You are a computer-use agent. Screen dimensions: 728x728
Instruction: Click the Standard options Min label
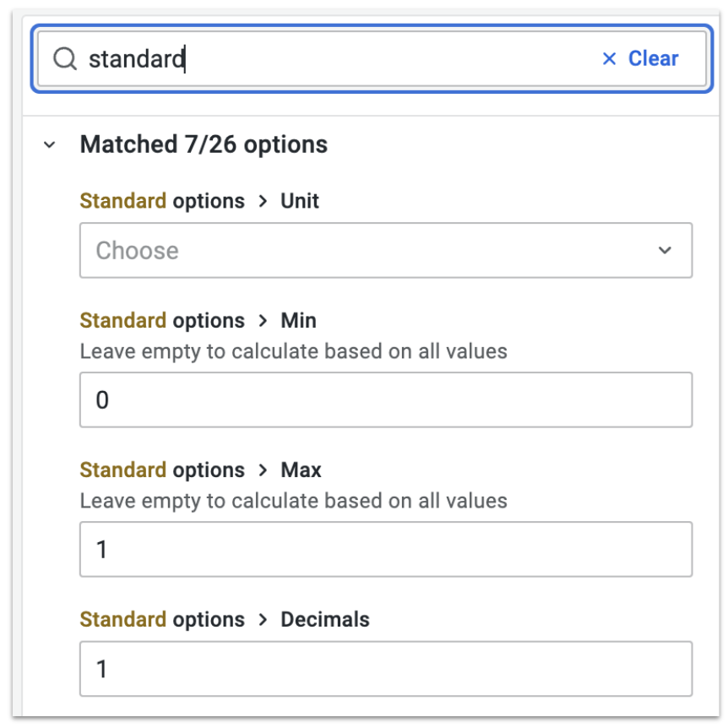[198, 321]
